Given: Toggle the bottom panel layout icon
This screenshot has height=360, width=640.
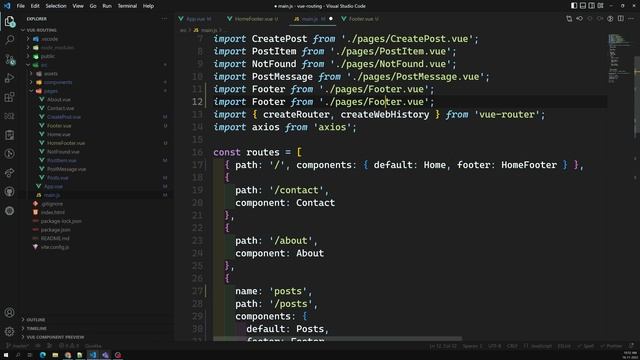Looking at the screenshot, I should [583, 6].
